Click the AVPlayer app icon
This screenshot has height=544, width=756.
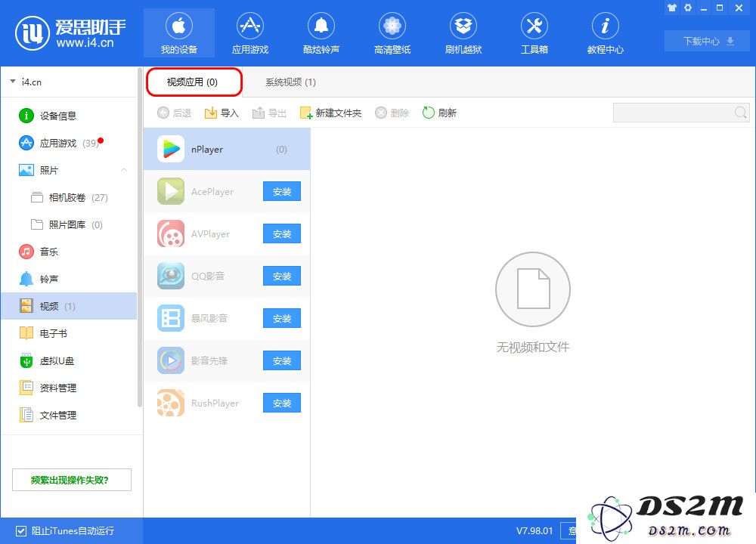point(171,233)
